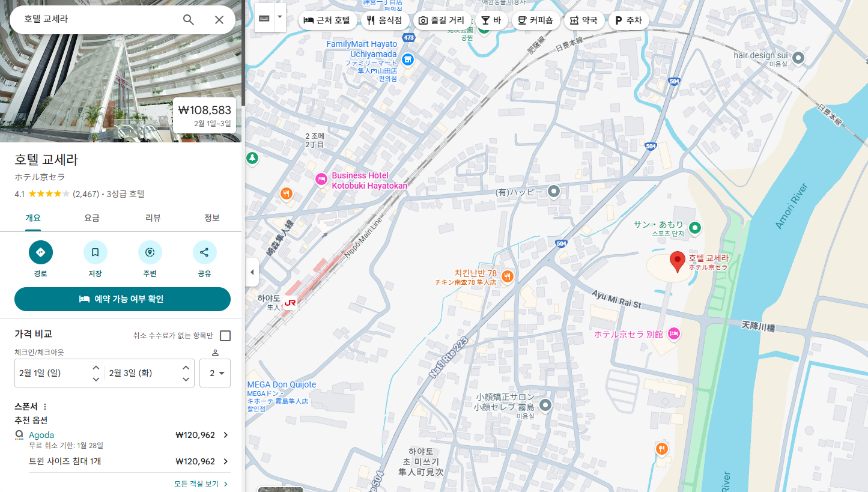The height and width of the screenshot is (492, 868).
Task: Click the 天降川橋 bridge label
Action: click(x=758, y=327)
